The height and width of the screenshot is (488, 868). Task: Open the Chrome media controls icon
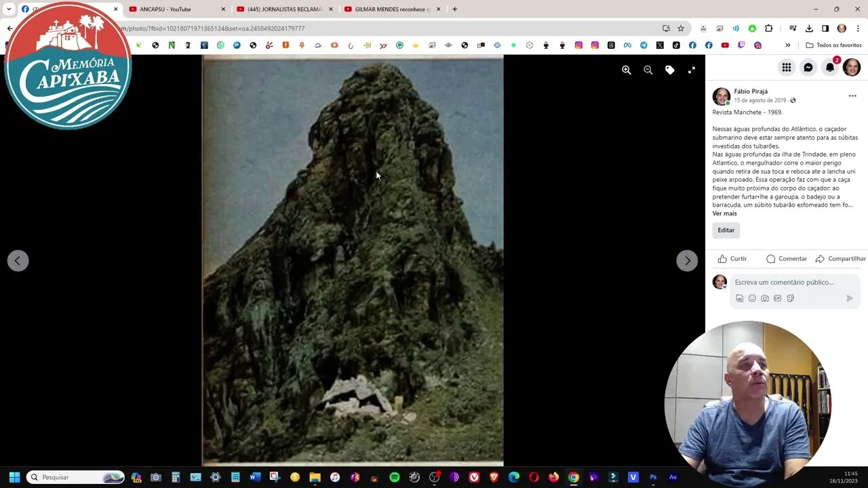(x=793, y=28)
